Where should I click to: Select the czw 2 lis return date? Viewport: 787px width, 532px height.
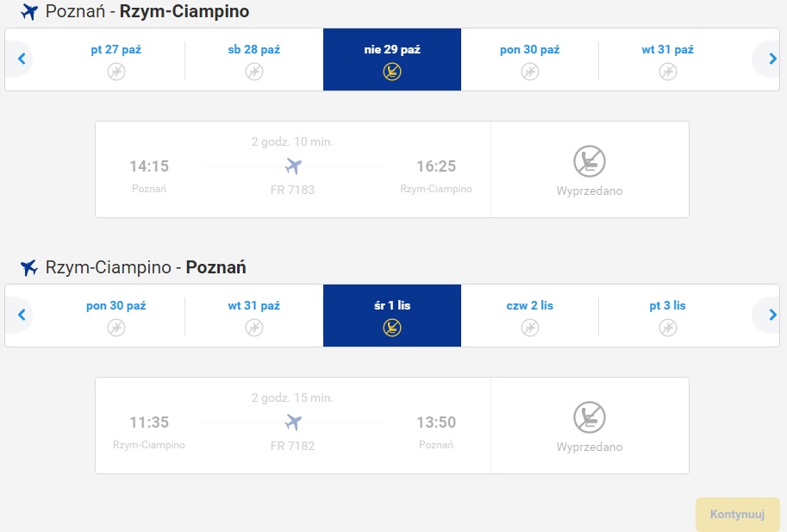tap(529, 316)
